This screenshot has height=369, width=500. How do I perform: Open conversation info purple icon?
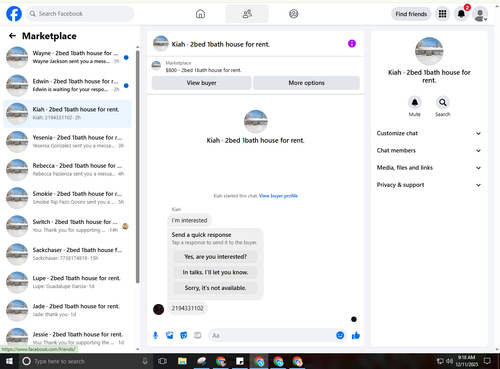coord(352,43)
